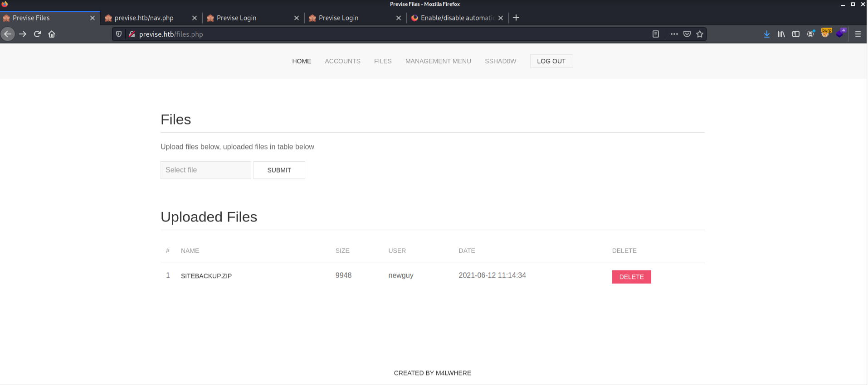868x385 pixels.
Task: Open the Firefox hamburger application menu
Action: coord(858,34)
